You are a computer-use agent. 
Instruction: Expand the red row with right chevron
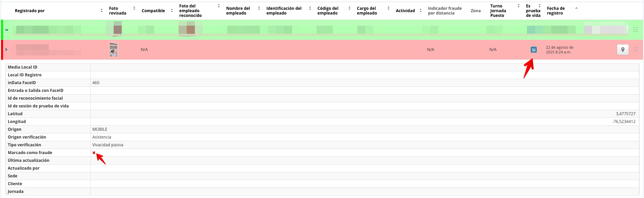click(6, 50)
